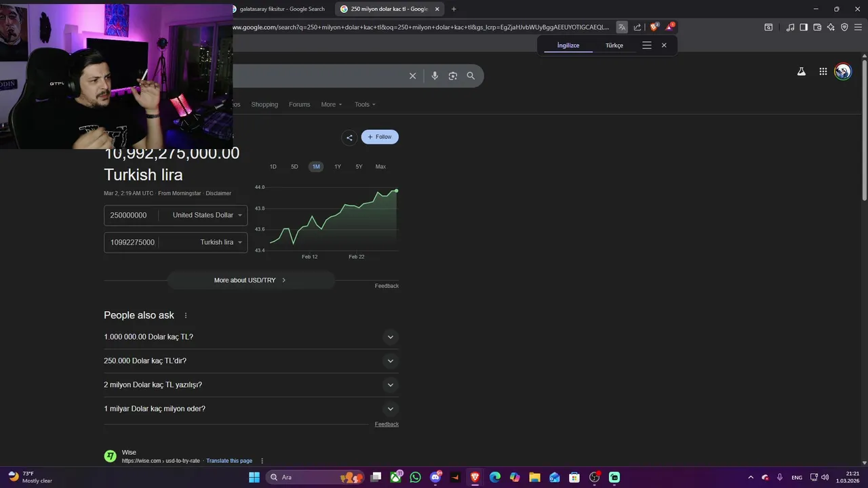Open the Disclaimer link

(218, 193)
